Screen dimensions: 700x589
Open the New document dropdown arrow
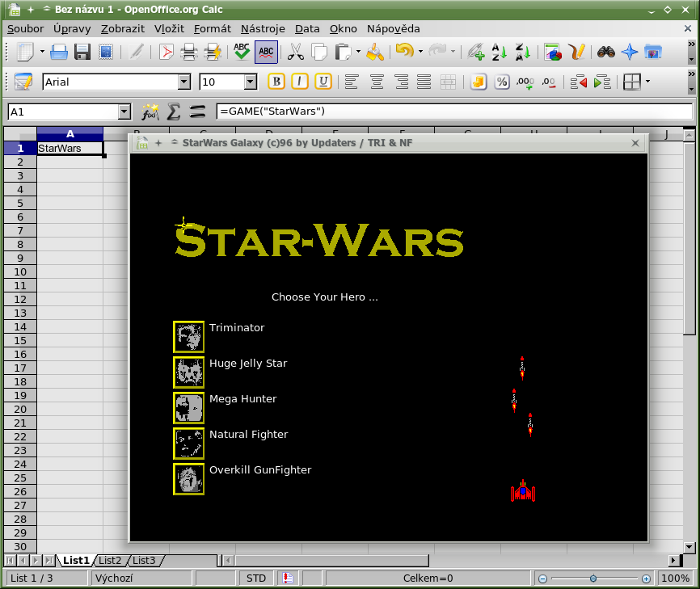[x=42, y=52]
